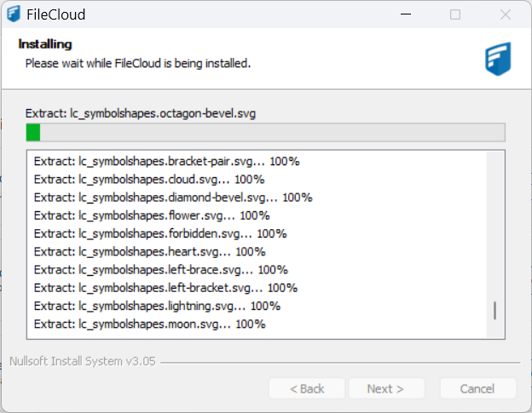Select the forbidden.svg extract log line
The height and width of the screenshot is (413, 532).
[x=160, y=233]
